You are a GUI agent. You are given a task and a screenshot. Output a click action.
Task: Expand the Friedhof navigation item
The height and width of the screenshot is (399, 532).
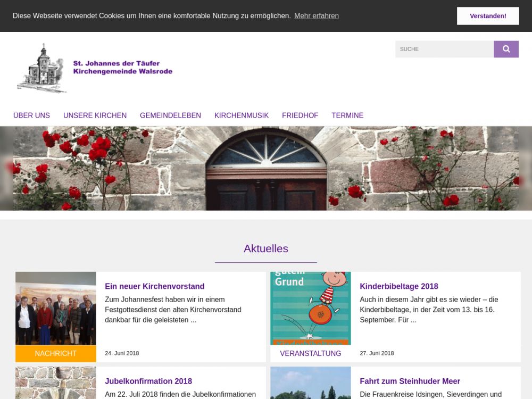pyautogui.click(x=300, y=115)
